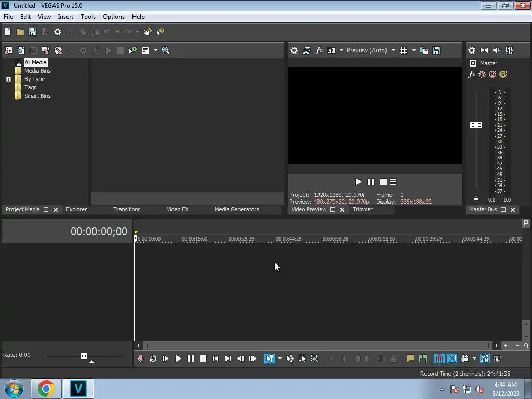This screenshot has width=532, height=399.
Task: Open the Project Media views dropdown arrow
Action: pos(155,50)
